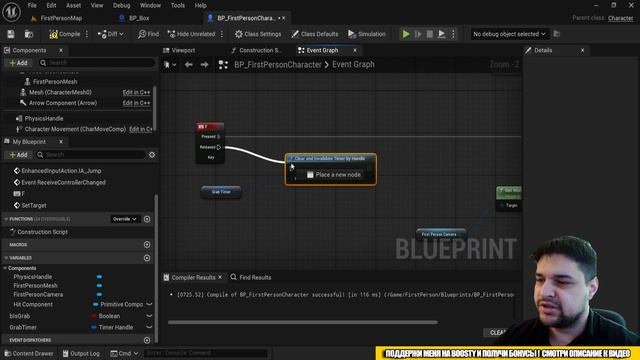Click the green Play button

tap(406, 34)
